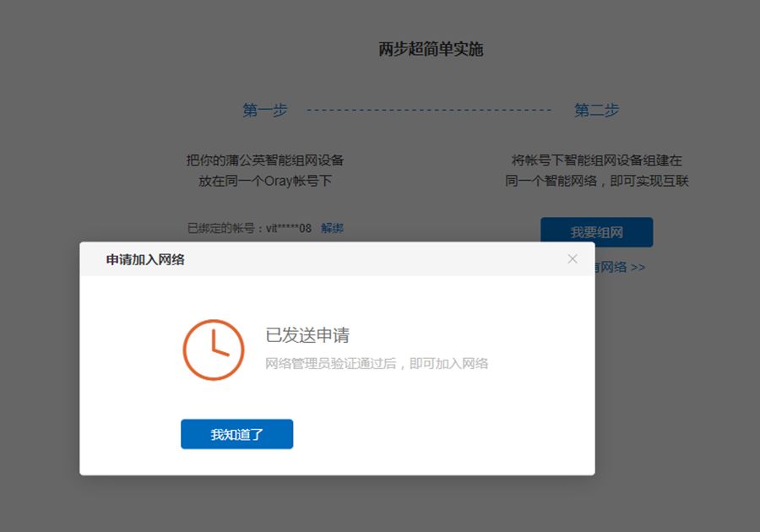Screen dimensions: 760x532
Task: Click the 申请加入网络 dialog title
Action: click(x=145, y=260)
